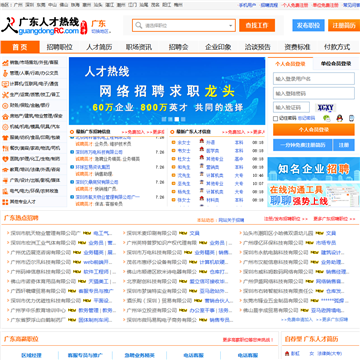This screenshot has width=360, height=360.
Task: Switch to personal member login tab
Action: [x=290, y=64]
